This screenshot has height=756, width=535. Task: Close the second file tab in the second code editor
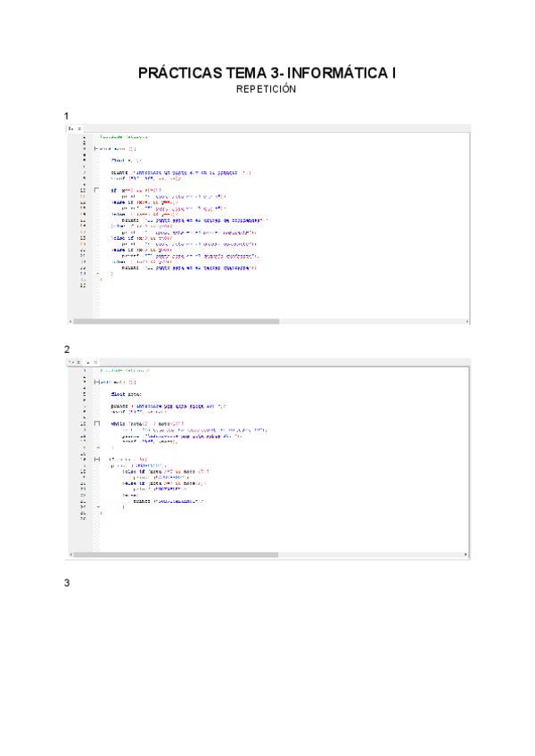click(95, 362)
